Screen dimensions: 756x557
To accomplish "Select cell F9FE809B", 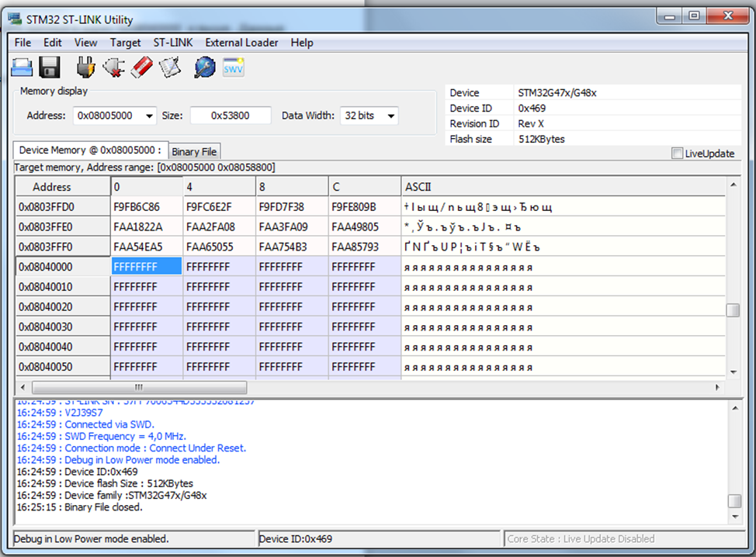I will 365,206.
